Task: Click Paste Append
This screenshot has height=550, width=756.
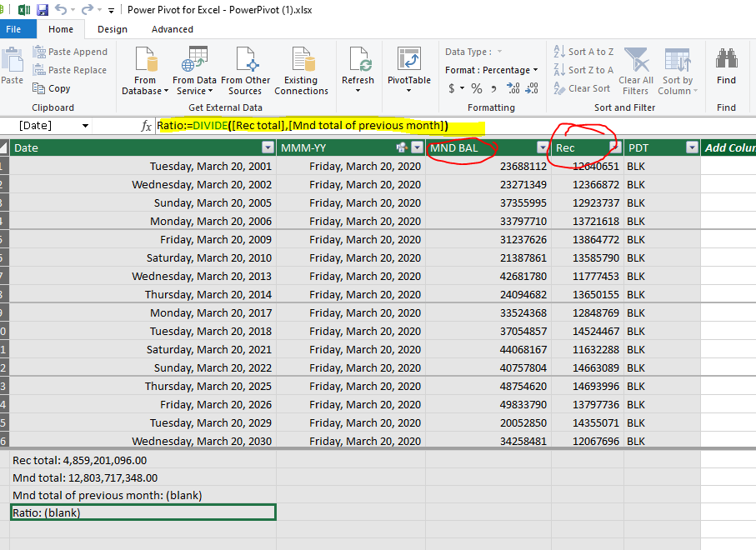Action: [70, 52]
